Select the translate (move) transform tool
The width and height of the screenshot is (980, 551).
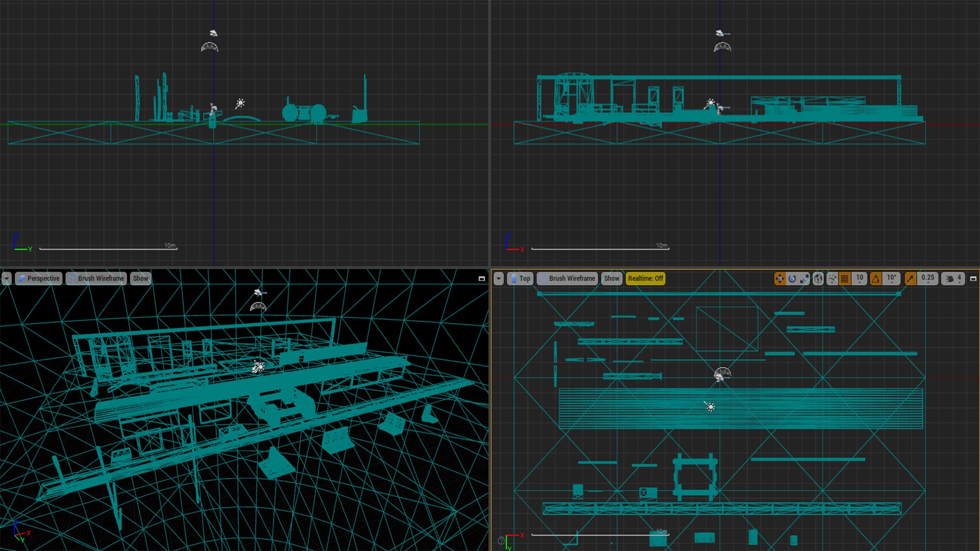click(x=779, y=279)
